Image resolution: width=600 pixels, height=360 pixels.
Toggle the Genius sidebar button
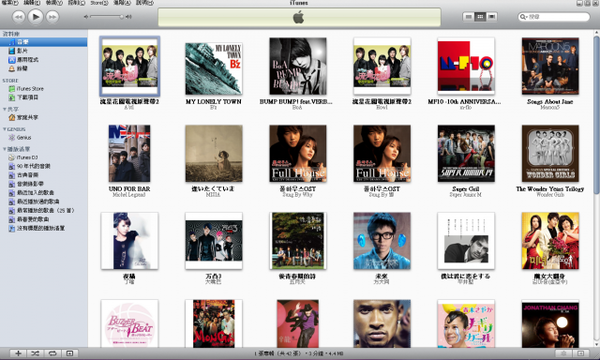580,353
